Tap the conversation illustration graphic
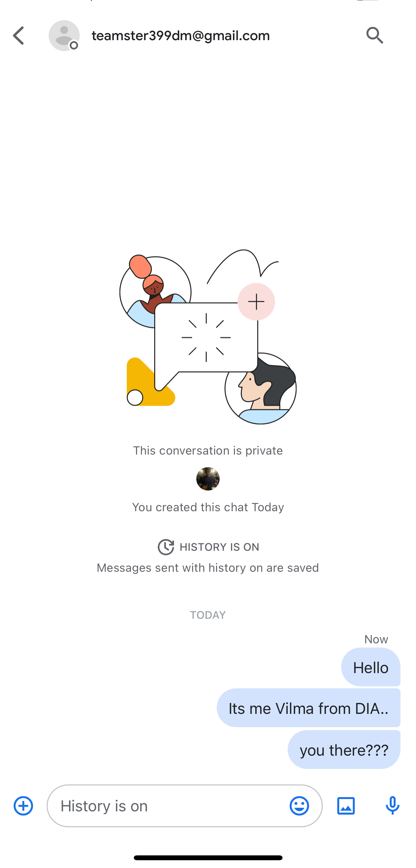416x868 pixels. tap(208, 337)
